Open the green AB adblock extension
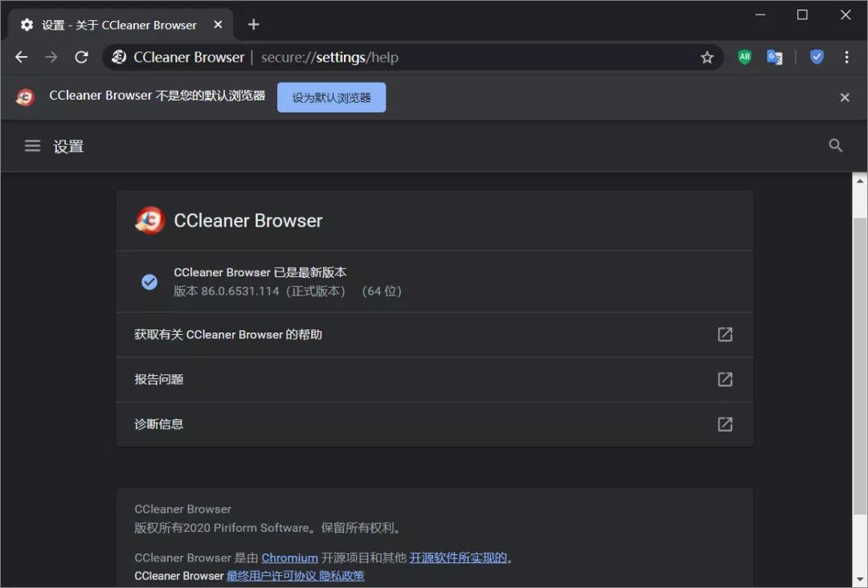 click(744, 57)
